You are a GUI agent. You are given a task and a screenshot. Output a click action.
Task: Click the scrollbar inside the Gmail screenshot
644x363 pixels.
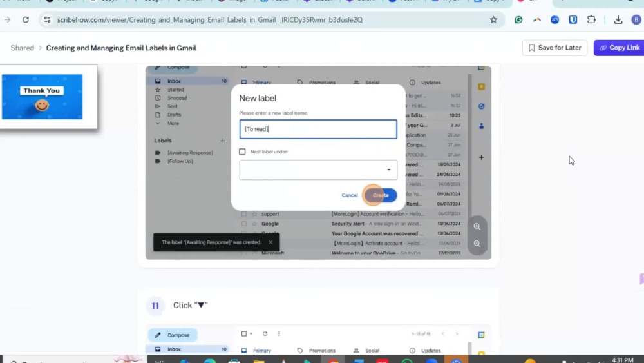[x=470, y=164]
